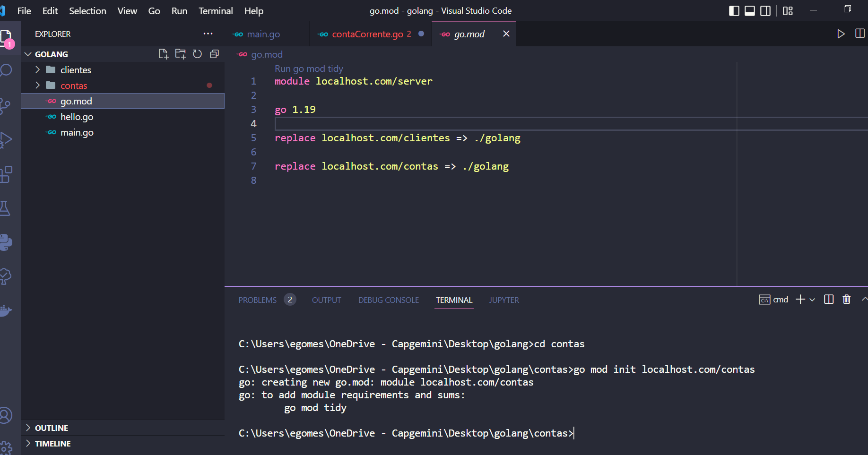
Task: Open the Edit menu
Action: [x=50, y=11]
